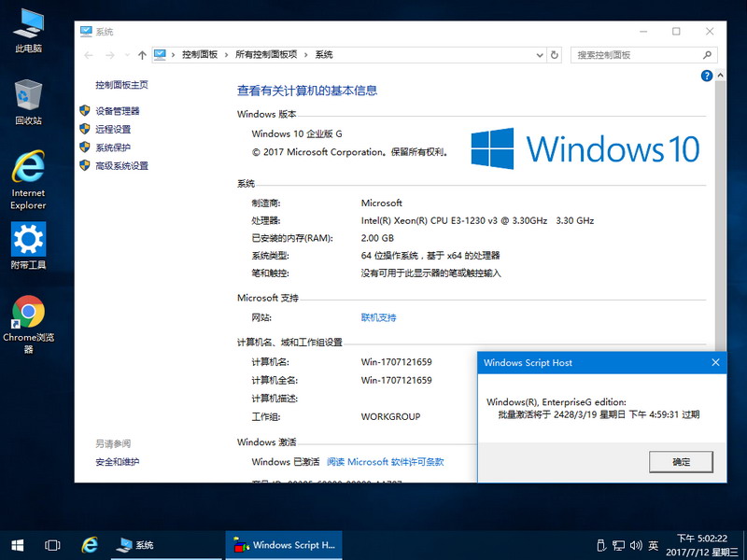
Task: Click the Back arrow in System window
Action: [89, 55]
